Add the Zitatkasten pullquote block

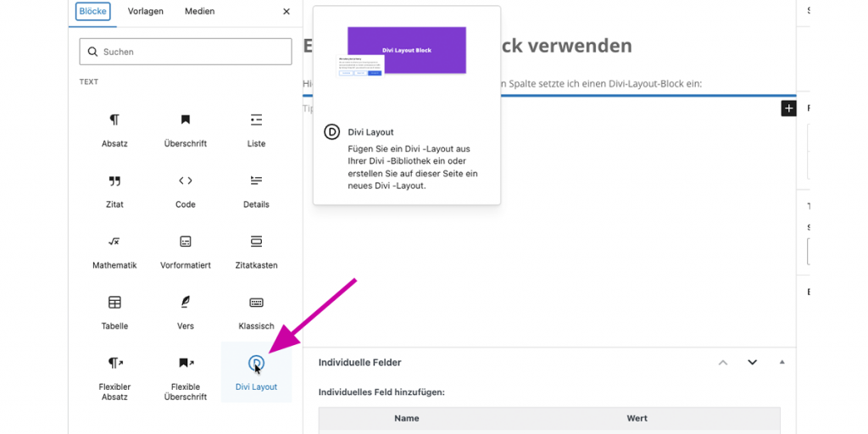(x=256, y=251)
